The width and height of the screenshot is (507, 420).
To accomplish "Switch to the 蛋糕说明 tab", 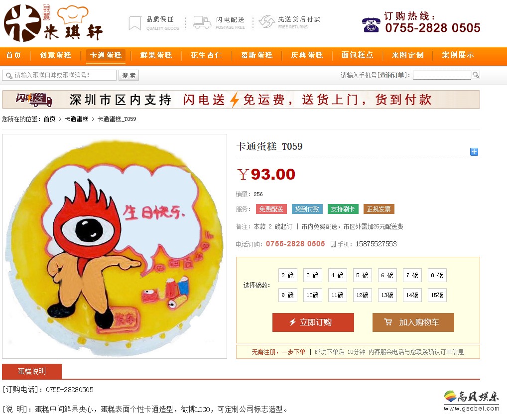I will 32,371.
